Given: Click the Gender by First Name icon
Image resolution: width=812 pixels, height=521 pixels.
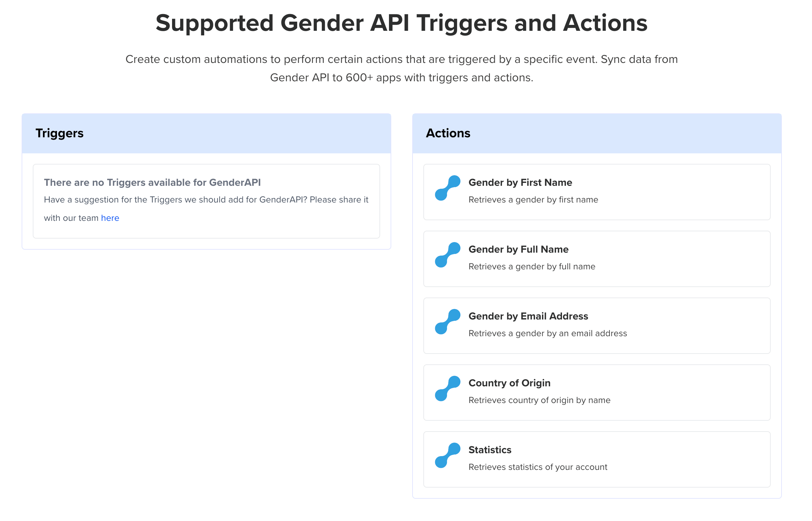Looking at the screenshot, I should (447, 188).
